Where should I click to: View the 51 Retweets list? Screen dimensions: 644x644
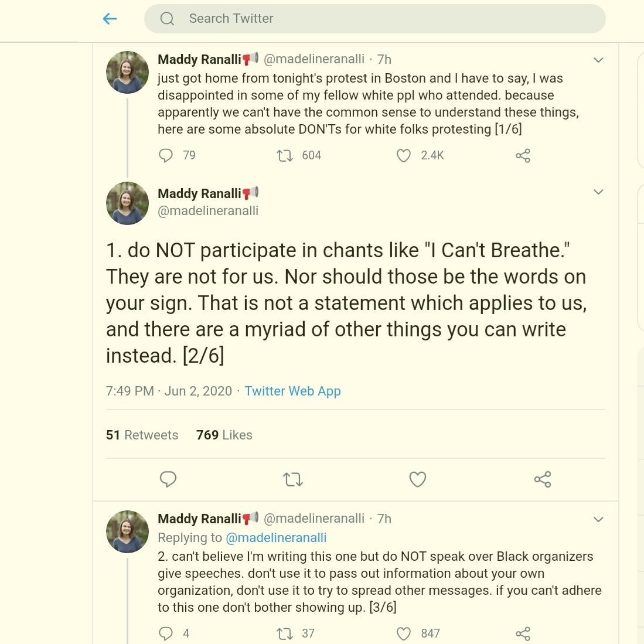tap(142, 435)
